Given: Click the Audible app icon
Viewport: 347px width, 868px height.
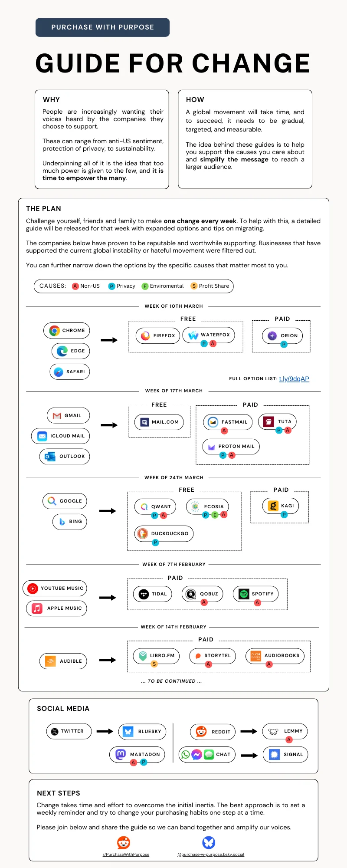Looking at the screenshot, I should pos(51,661).
